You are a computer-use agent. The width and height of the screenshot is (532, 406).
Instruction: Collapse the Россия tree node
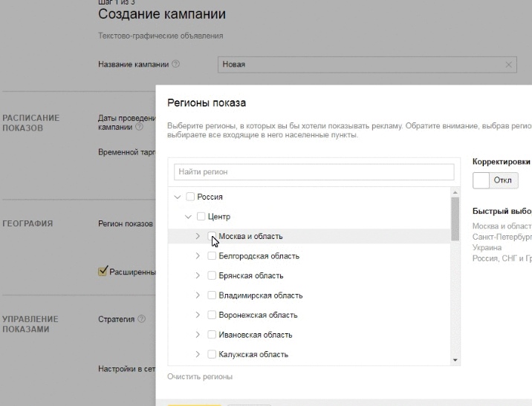177,197
